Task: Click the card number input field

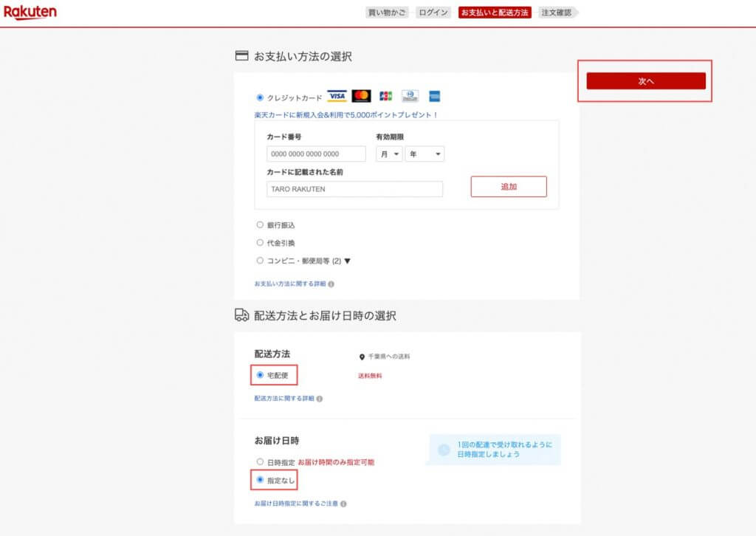Action: click(x=316, y=154)
